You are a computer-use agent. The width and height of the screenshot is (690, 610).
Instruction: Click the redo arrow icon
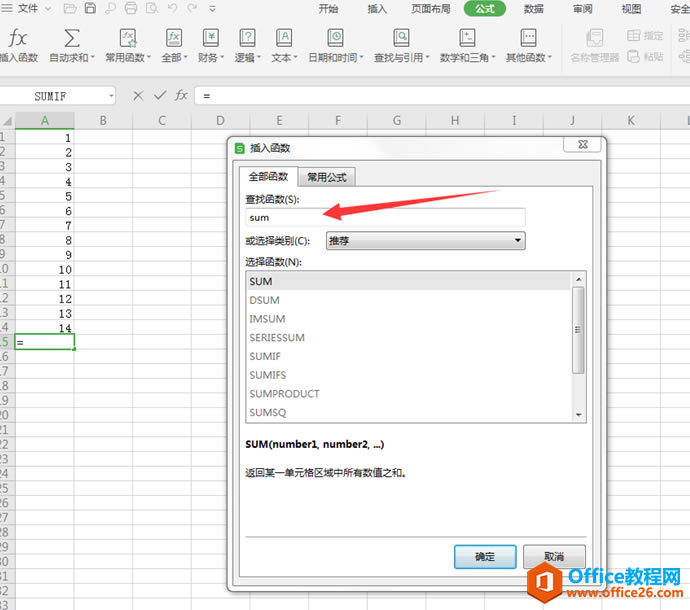(x=192, y=8)
